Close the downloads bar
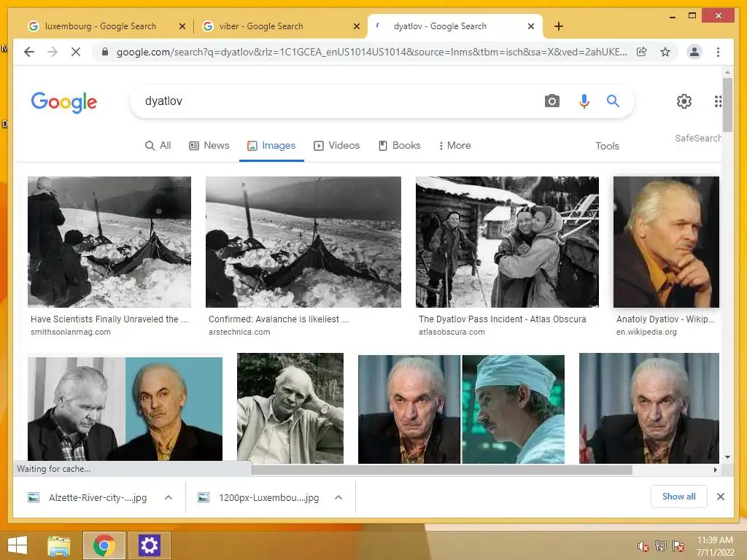 pos(721,497)
